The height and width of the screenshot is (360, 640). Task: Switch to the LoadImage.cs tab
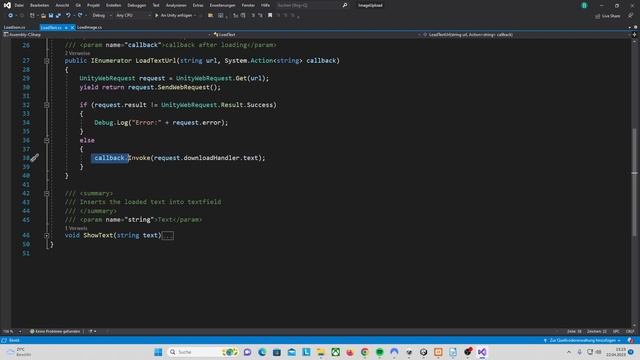click(x=89, y=27)
